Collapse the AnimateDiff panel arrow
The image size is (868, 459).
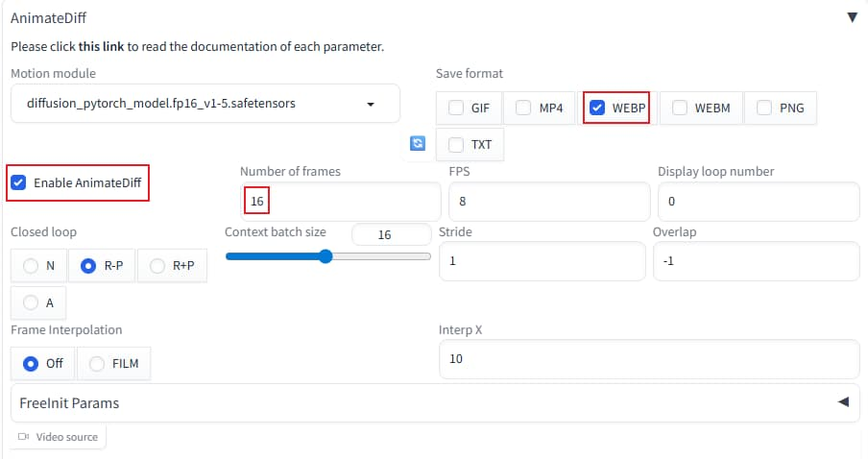(x=852, y=17)
